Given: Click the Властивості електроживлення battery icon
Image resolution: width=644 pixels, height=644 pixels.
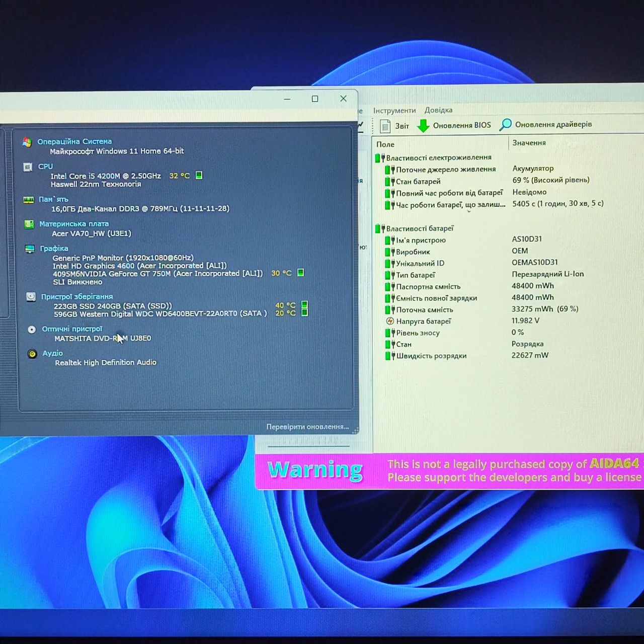Looking at the screenshot, I should 380,158.
